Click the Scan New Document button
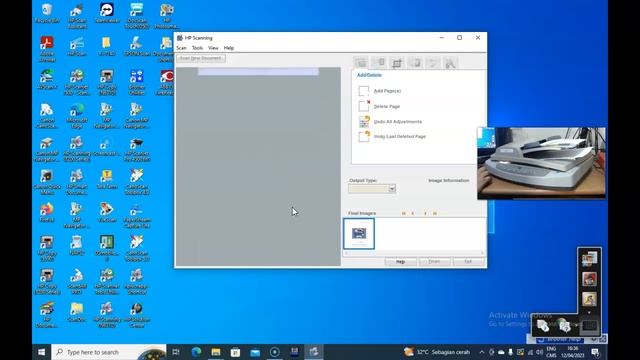Screen dimensions: 640x360 coord(200,58)
